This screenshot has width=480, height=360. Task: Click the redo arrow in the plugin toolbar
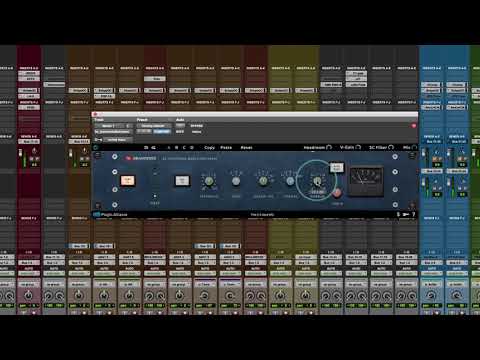pos(154,147)
